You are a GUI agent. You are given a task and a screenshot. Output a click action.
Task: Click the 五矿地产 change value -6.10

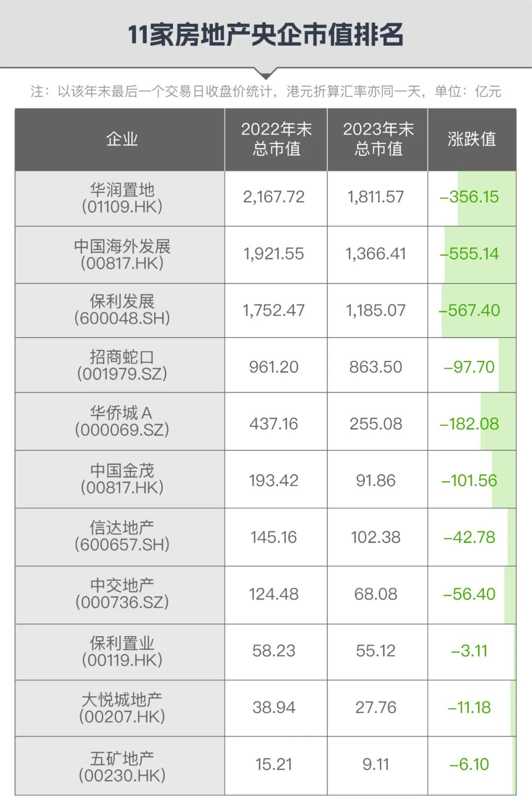click(469, 764)
